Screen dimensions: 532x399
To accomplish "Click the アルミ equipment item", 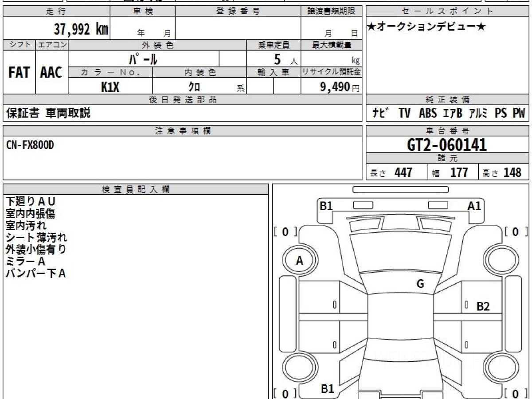I will coord(478,113).
